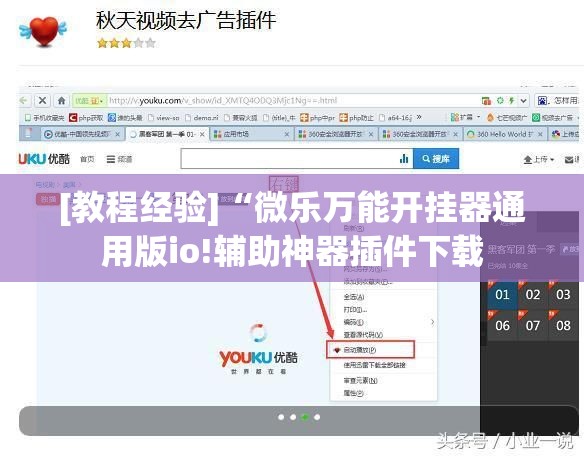Open the demo.ni bookmark

201,118
